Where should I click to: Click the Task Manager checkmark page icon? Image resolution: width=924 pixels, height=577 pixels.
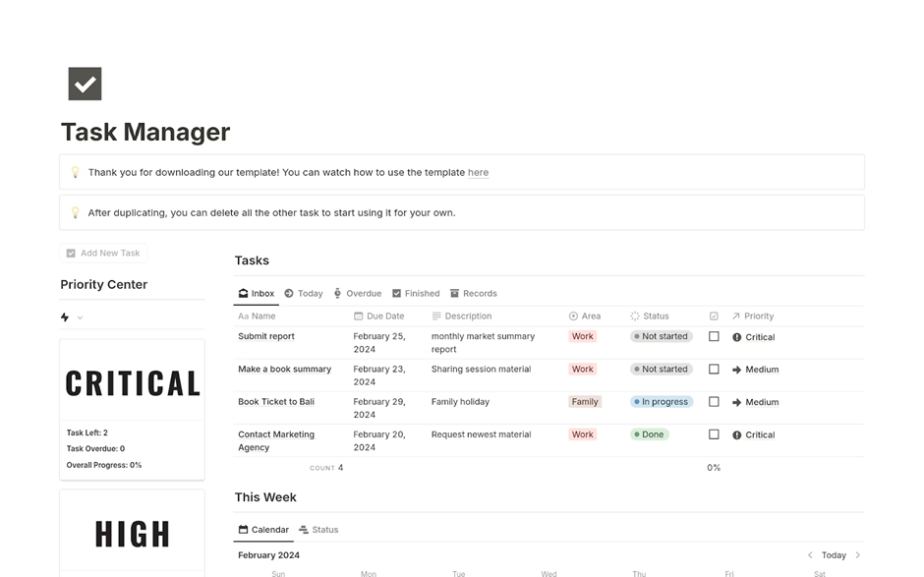pyautogui.click(x=85, y=84)
